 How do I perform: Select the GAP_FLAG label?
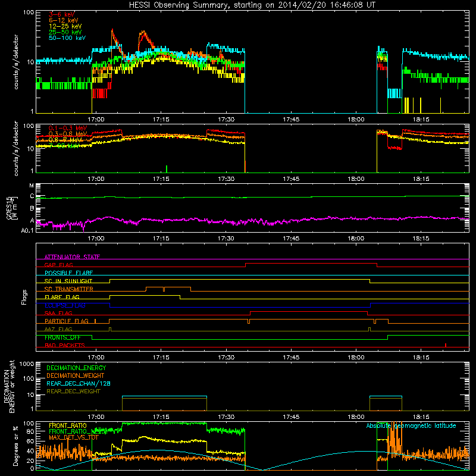point(58,265)
